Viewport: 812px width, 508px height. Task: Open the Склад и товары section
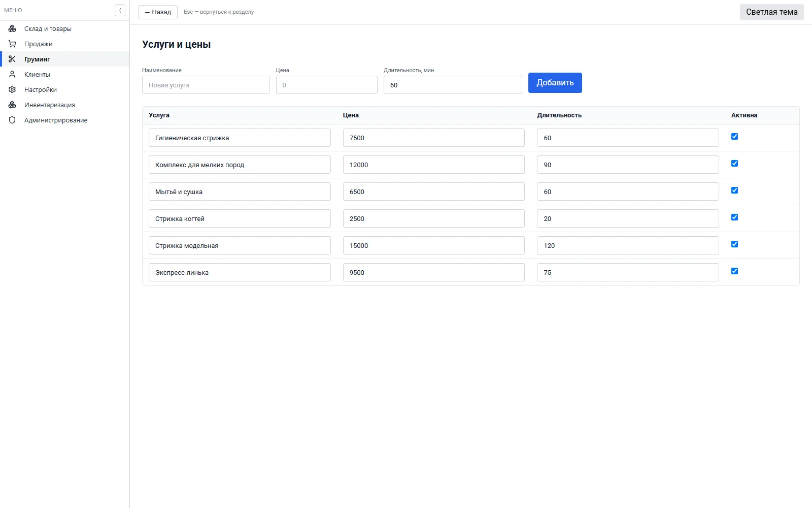[x=65, y=28]
